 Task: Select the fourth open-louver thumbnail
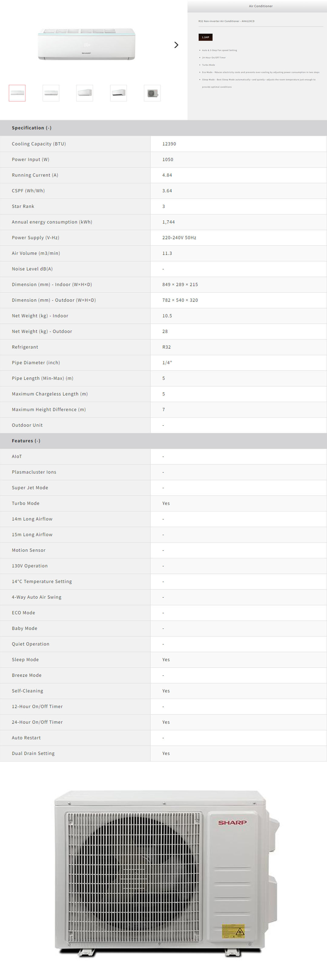coord(118,93)
